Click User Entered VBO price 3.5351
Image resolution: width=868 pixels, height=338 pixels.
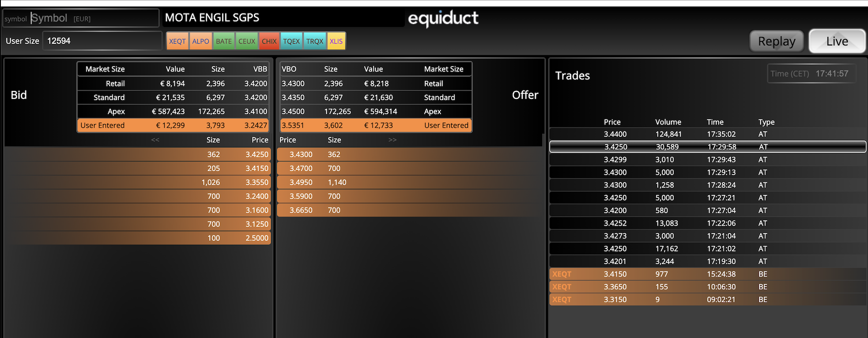pyautogui.click(x=293, y=125)
